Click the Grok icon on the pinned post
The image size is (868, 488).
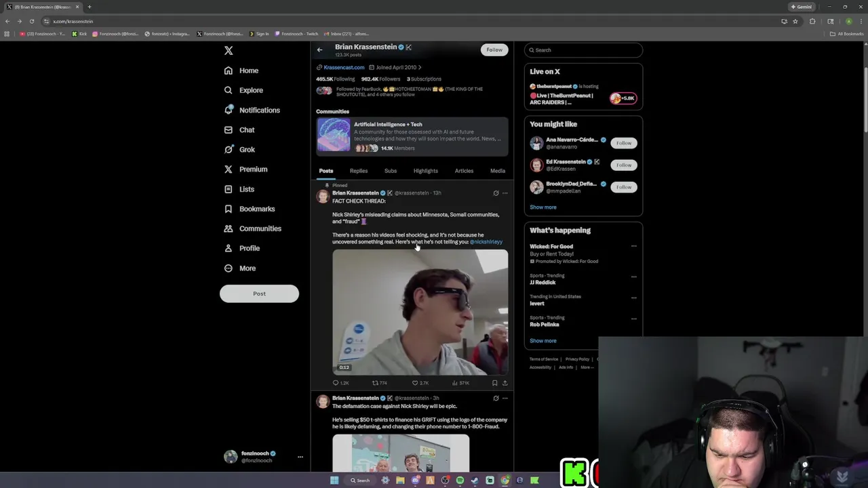[x=496, y=193]
